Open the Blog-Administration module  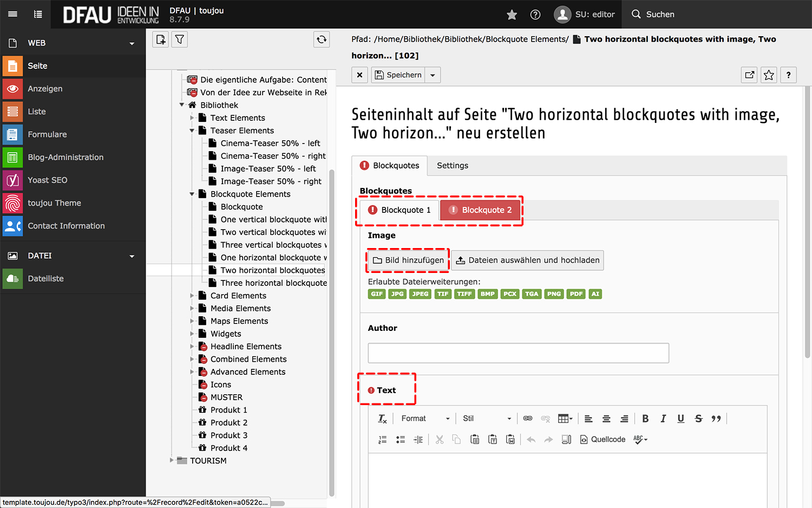pos(73,157)
